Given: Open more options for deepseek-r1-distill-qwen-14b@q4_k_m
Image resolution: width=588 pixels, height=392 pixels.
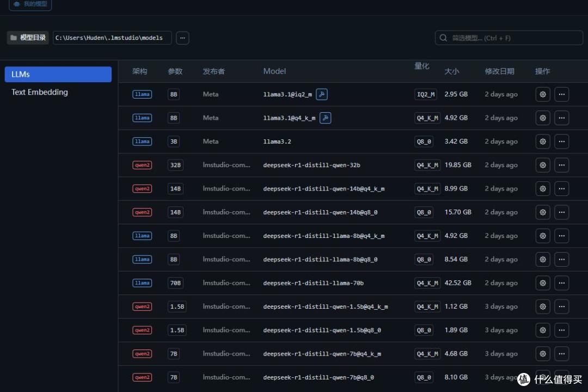Looking at the screenshot, I should 561,189.
